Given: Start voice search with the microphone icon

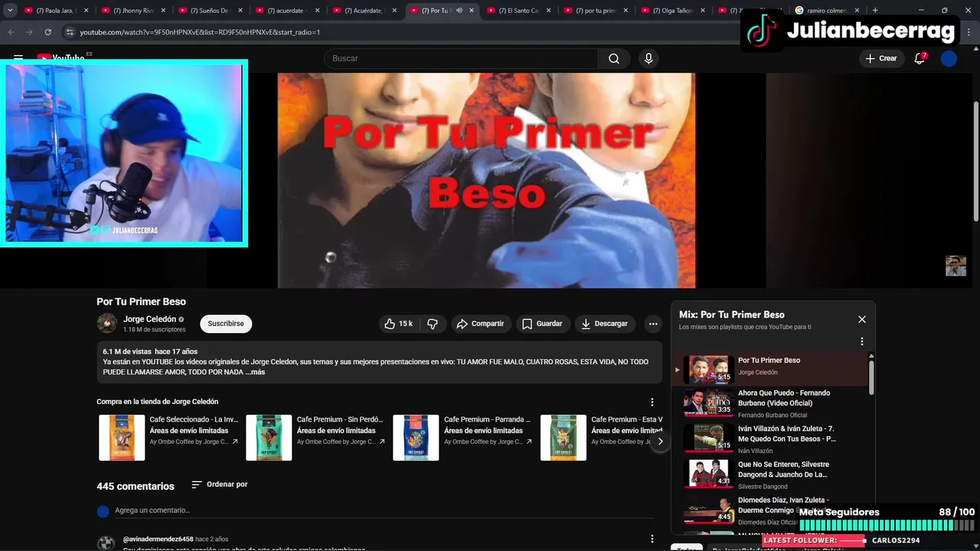Looking at the screenshot, I should (x=648, y=59).
